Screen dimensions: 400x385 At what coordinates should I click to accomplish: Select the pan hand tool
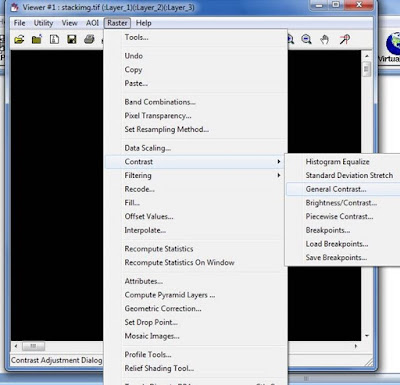click(324, 40)
